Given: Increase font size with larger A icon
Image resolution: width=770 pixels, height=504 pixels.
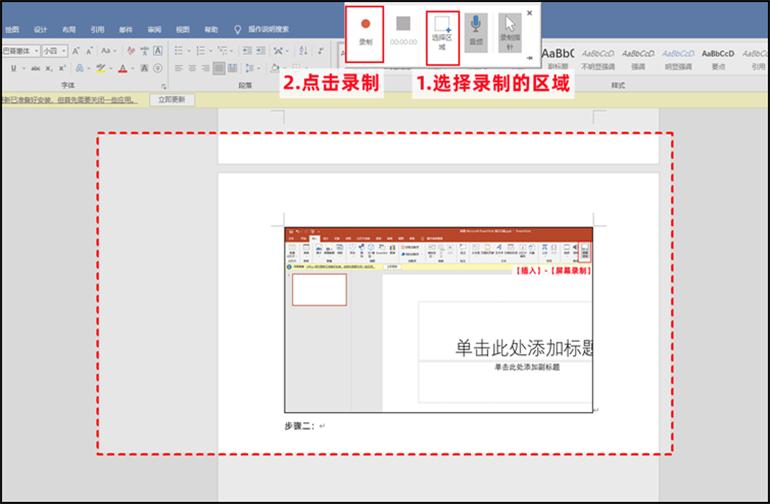Looking at the screenshot, I should [x=76, y=51].
